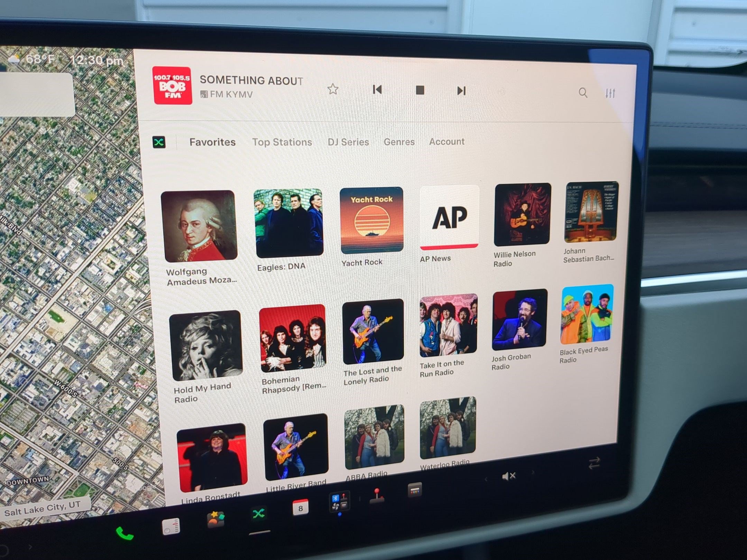Open the energy app icon in dock
The height and width of the screenshot is (560, 747).
click(x=171, y=526)
